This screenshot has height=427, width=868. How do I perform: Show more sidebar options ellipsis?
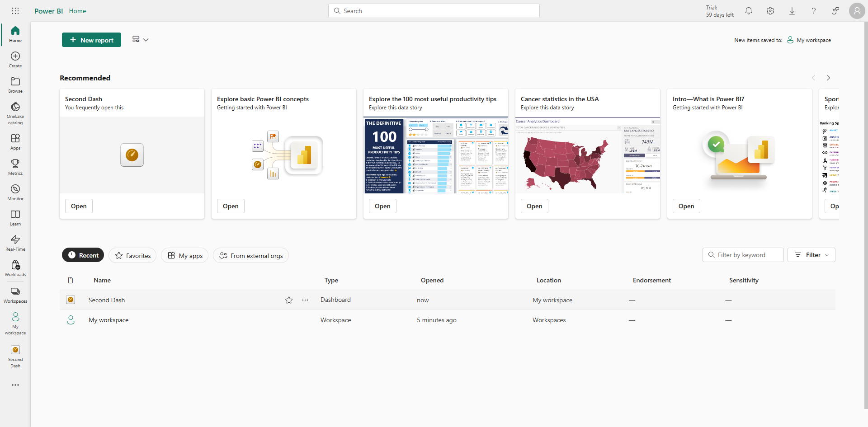pos(15,385)
